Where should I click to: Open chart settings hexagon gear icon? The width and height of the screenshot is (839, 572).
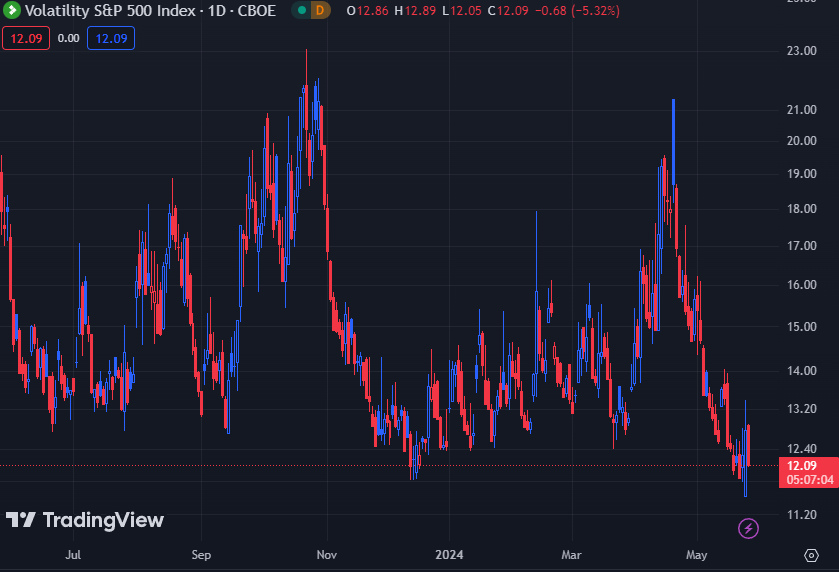[811, 555]
